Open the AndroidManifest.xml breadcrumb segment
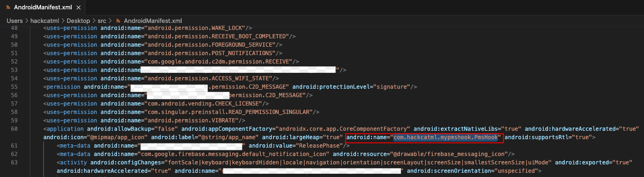644x177 pixels. 152,21
